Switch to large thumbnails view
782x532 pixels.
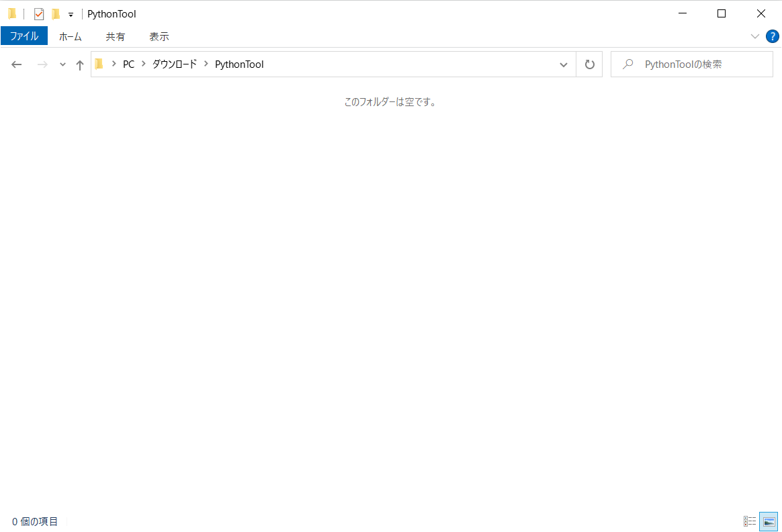pos(768,521)
